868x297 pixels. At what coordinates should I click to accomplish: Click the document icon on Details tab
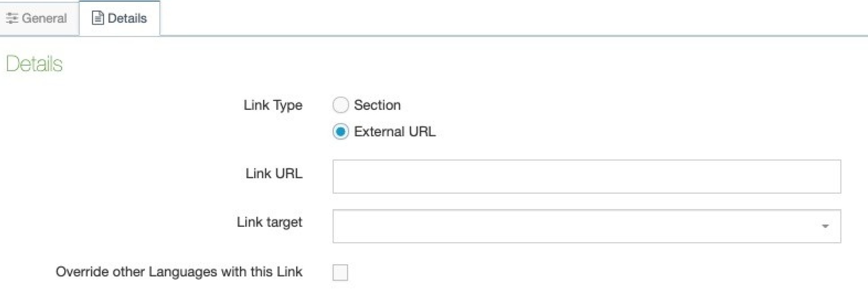97,18
